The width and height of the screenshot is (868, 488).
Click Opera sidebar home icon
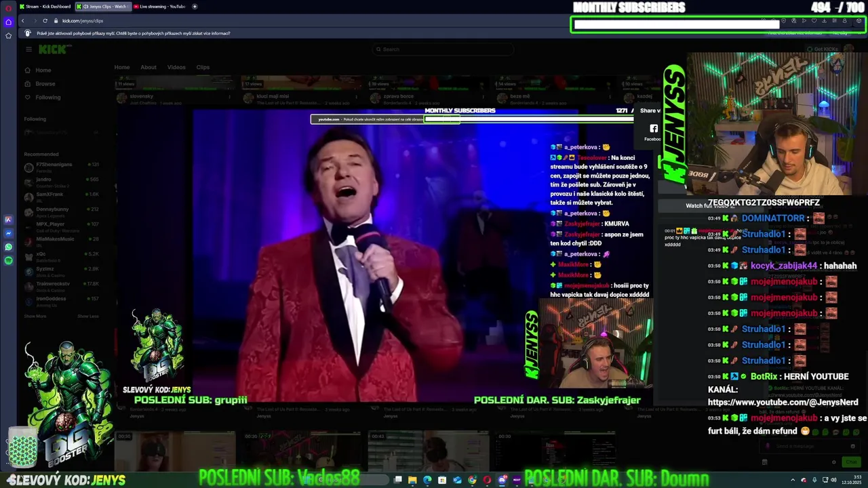click(8, 22)
